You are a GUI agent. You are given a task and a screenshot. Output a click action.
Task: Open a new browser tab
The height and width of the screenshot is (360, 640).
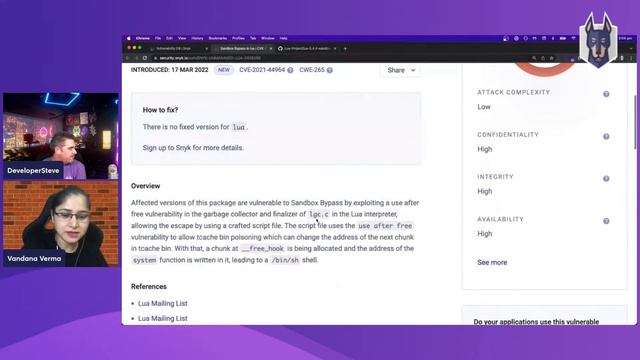345,49
